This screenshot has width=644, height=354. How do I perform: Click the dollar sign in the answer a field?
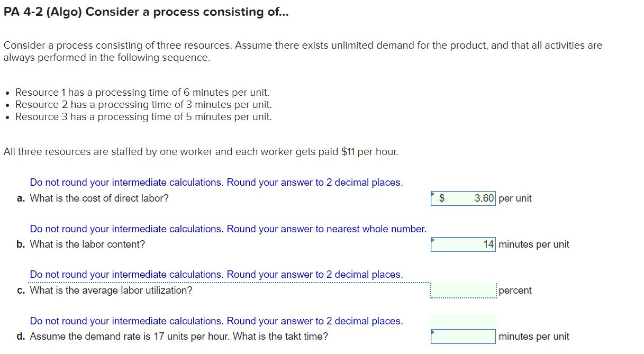(x=441, y=198)
